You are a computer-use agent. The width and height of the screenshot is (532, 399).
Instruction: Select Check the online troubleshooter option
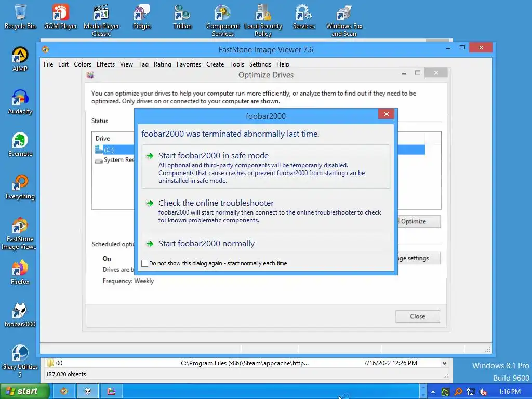click(265, 211)
